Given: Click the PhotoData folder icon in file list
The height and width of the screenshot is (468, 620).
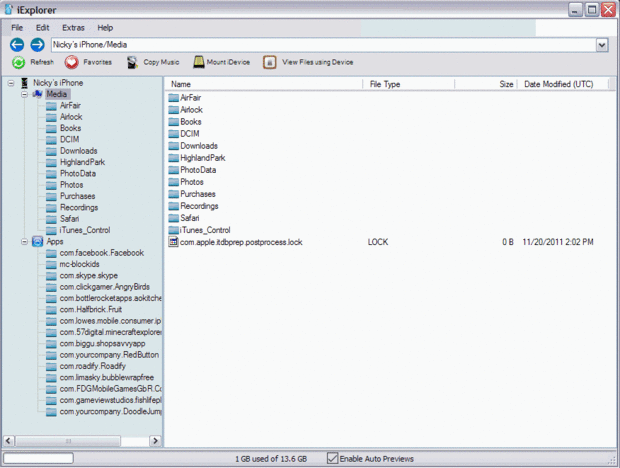Looking at the screenshot, I should click(174, 170).
